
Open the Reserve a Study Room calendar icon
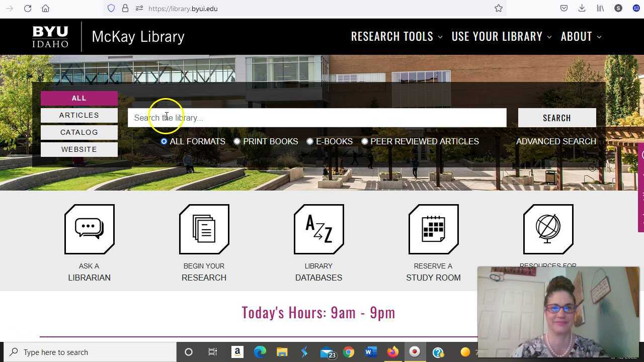(x=433, y=229)
